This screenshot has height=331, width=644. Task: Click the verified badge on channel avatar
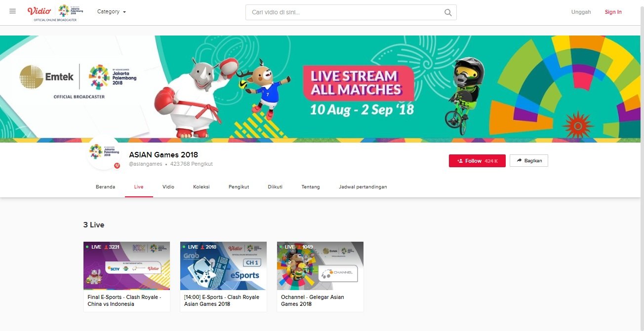117,166
